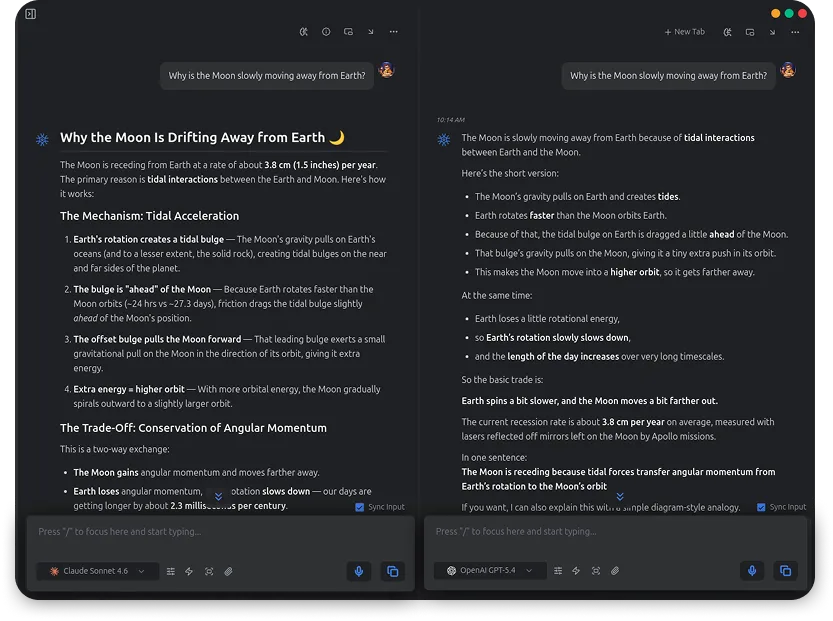Click the right user message bubble about the Moon

point(668,75)
